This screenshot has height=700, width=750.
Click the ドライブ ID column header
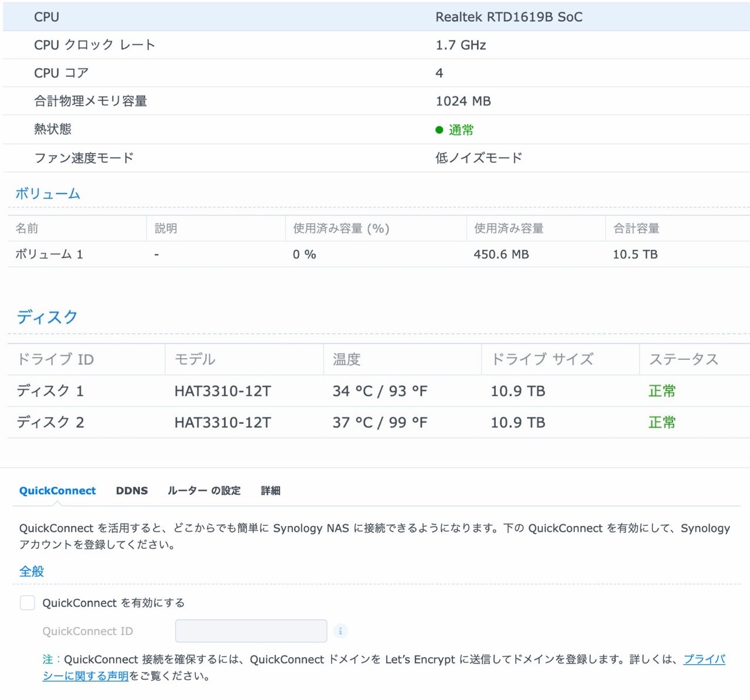tap(55, 359)
